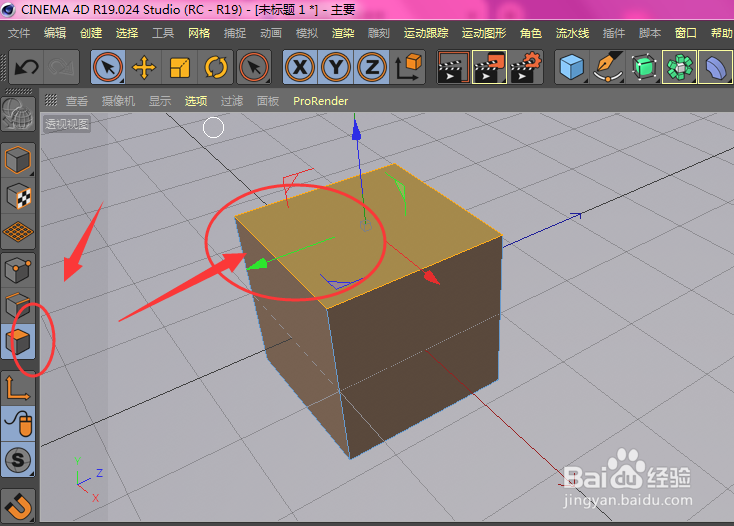Open the 选择 menu
The width and height of the screenshot is (734, 526).
[127, 33]
